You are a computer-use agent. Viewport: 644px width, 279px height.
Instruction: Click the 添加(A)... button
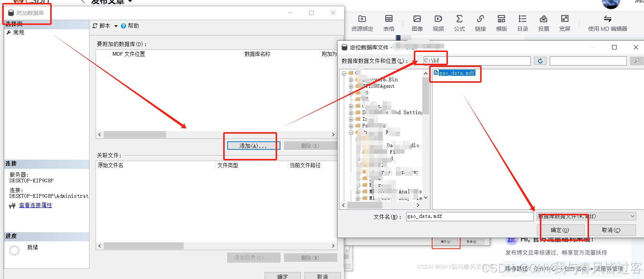tap(254, 146)
